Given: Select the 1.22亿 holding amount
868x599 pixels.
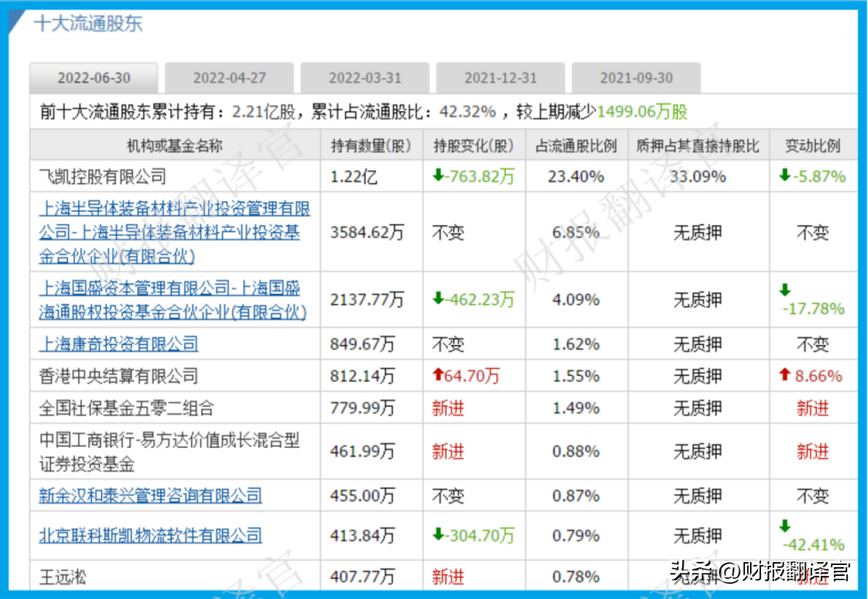Looking at the screenshot, I should coord(354,176).
